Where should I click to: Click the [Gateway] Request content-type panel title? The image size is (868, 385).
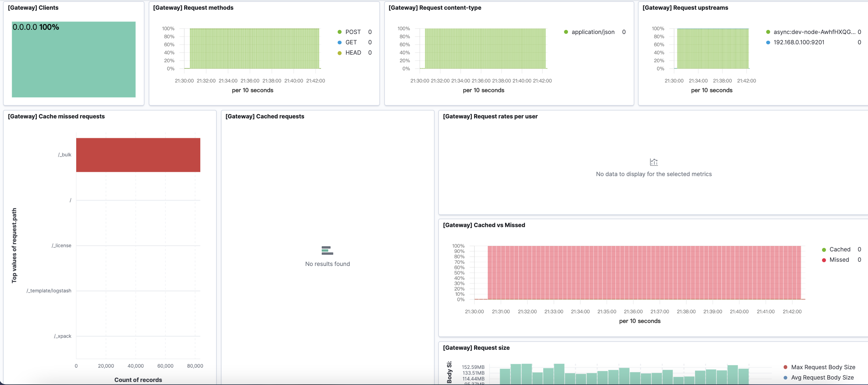pos(435,8)
